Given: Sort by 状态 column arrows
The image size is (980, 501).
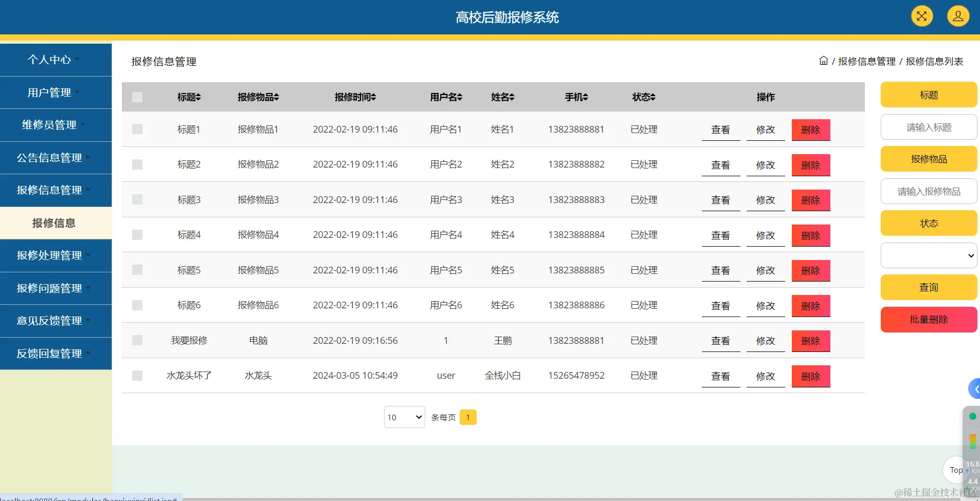Looking at the screenshot, I should pos(653,97).
